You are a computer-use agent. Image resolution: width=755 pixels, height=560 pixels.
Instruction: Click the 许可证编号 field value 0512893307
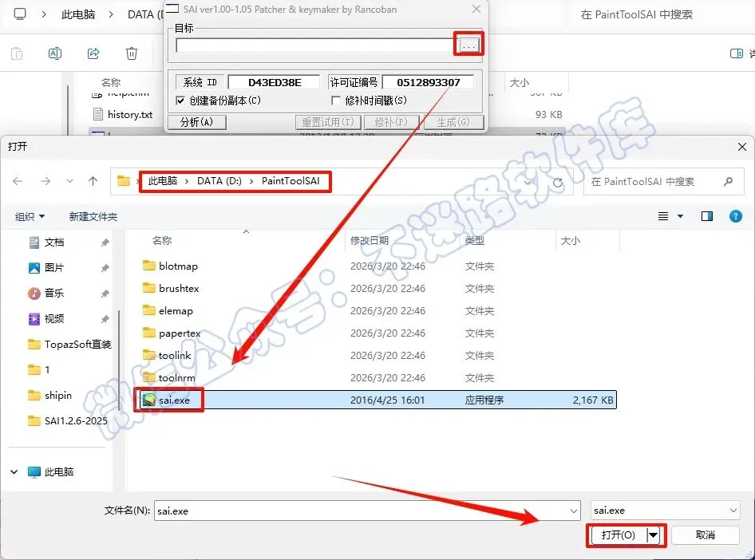click(x=428, y=82)
